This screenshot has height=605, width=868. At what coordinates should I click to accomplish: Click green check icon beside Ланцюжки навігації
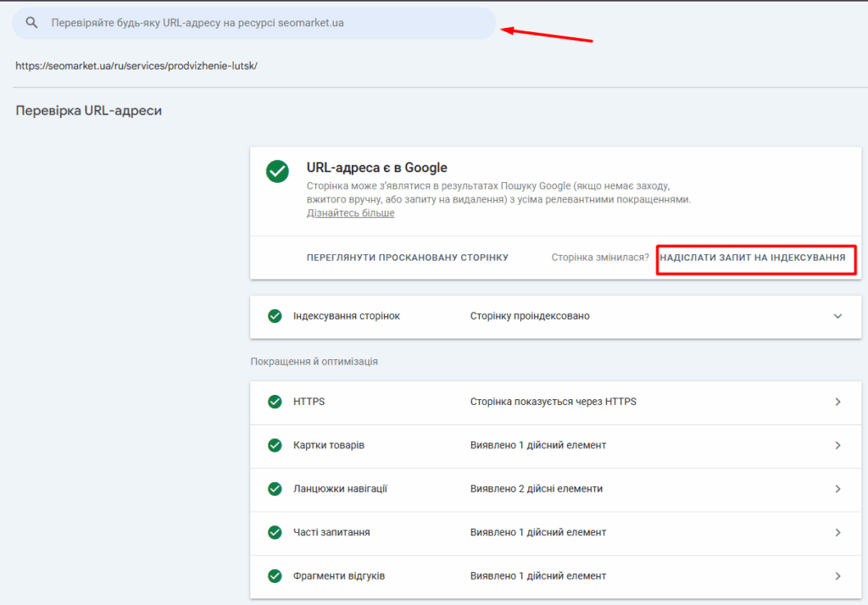click(x=275, y=489)
